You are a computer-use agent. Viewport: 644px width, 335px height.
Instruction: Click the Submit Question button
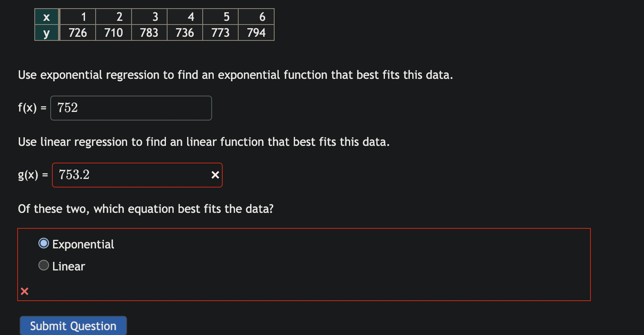(73, 326)
